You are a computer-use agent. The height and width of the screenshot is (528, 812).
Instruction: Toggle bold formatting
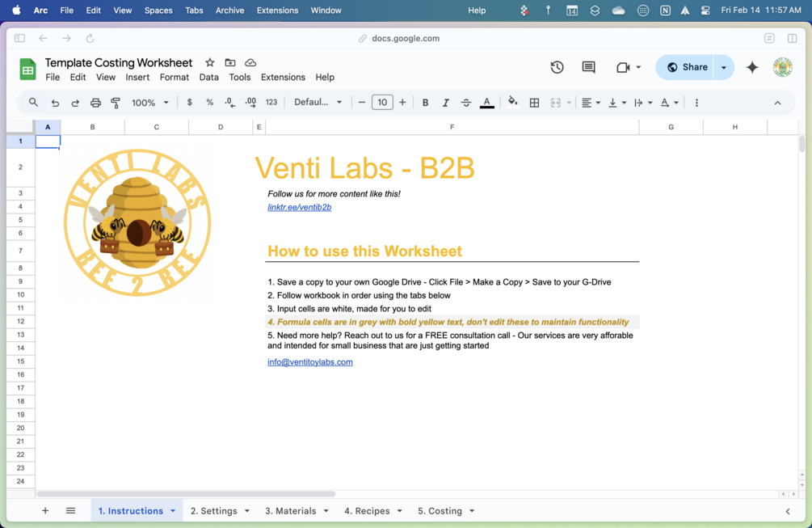coord(425,103)
